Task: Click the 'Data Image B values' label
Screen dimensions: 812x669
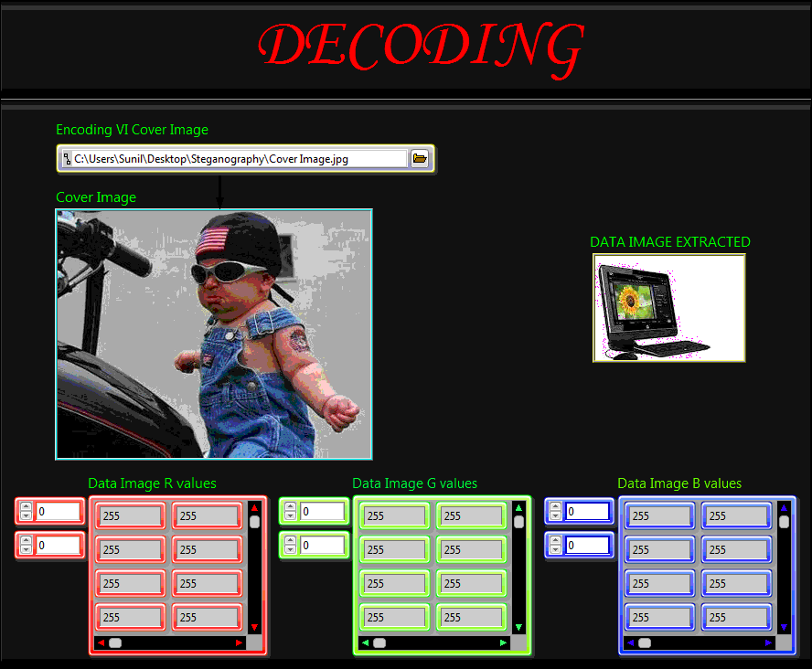Action: click(x=679, y=483)
